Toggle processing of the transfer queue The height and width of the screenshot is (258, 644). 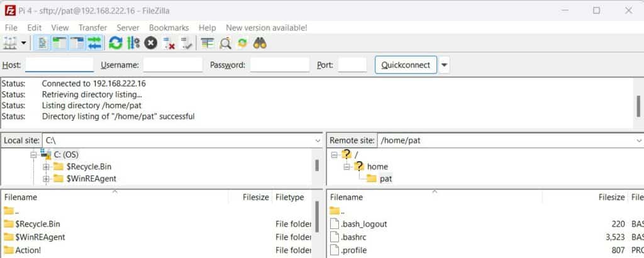pyautogui.click(x=133, y=43)
